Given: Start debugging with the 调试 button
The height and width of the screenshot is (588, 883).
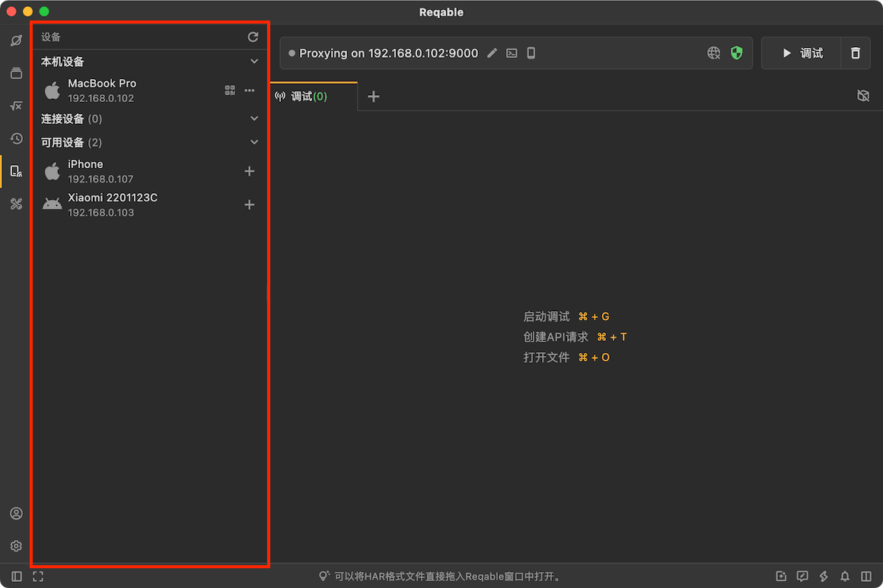Looking at the screenshot, I should 802,53.
